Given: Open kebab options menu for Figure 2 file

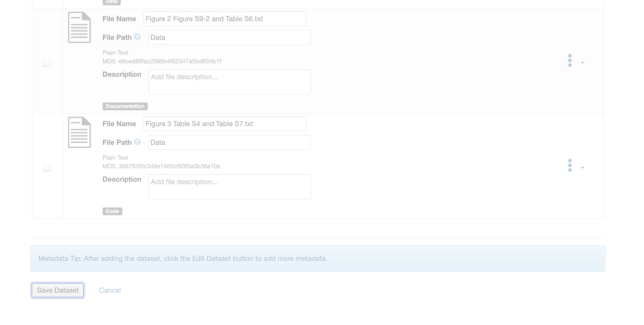Looking at the screenshot, I should [570, 61].
